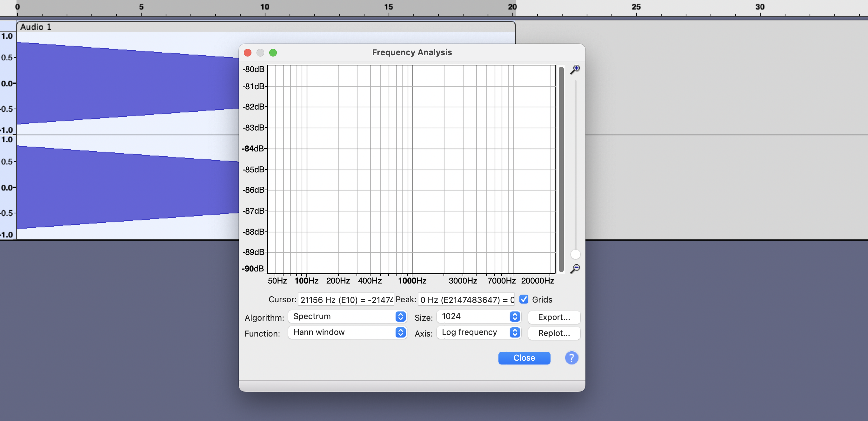Screen dimensions: 868x421
Task: Click the Replot button
Action: (554, 333)
